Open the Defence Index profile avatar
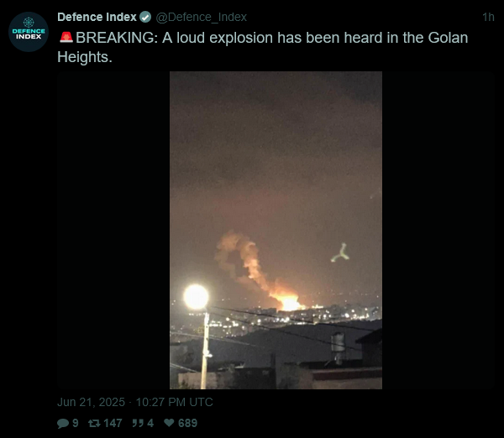The height and width of the screenshot is (438, 504). click(x=29, y=32)
